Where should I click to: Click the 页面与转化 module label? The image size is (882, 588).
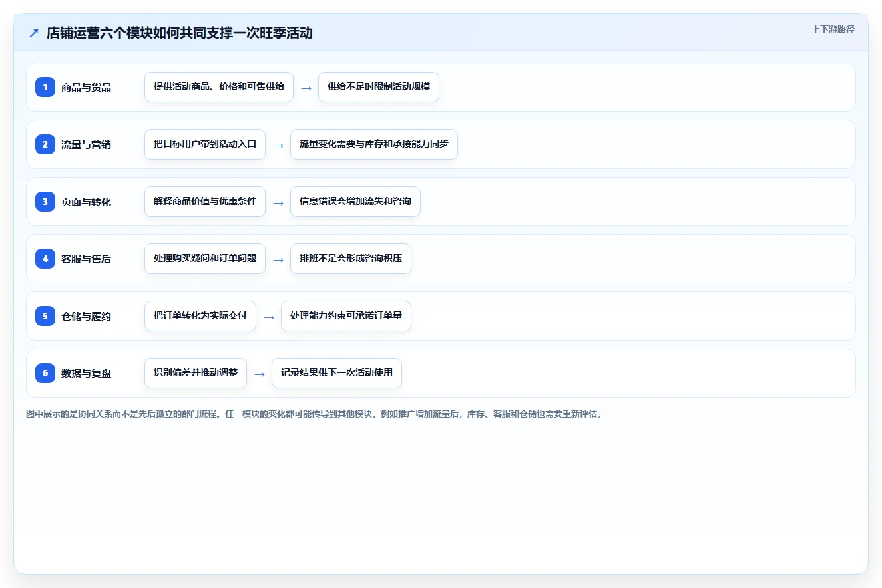coord(86,202)
